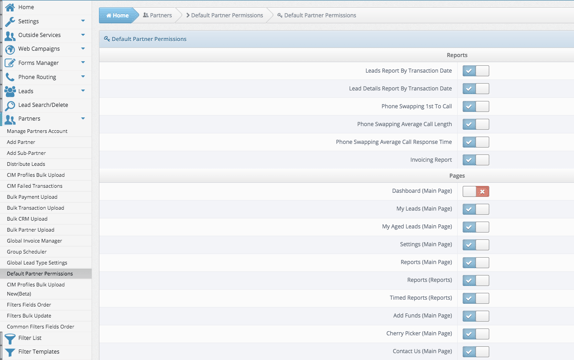574x360 pixels.
Task: Open Manage Partners Account menu item
Action: 37,131
